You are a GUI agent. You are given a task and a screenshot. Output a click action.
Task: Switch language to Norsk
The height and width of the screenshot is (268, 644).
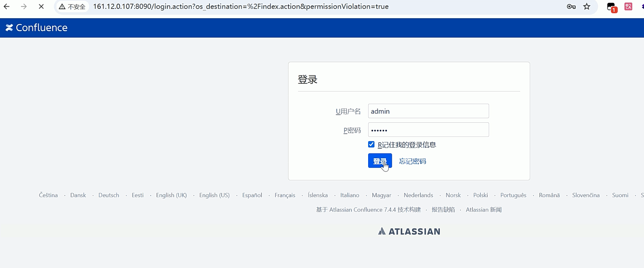pyautogui.click(x=453, y=195)
